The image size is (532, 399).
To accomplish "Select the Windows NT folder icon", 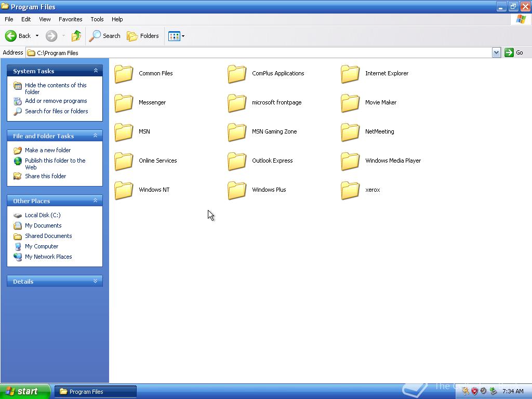I will click(x=124, y=190).
